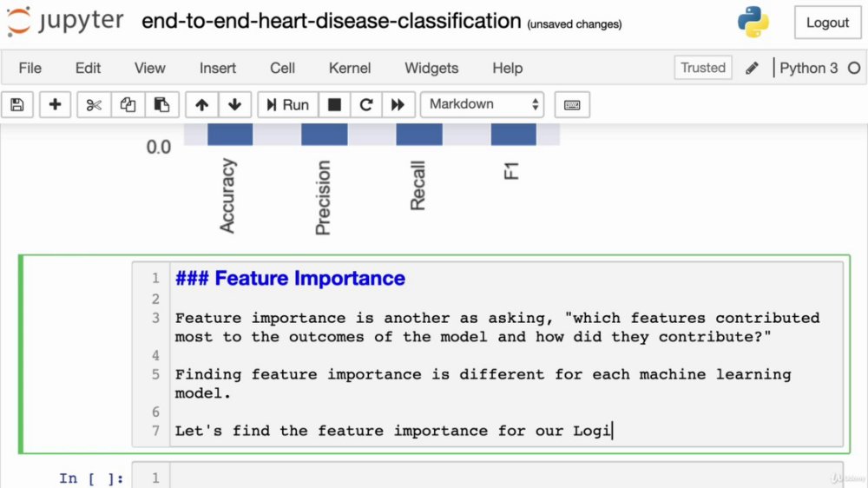Viewport: 868px width, 488px height.
Task: Copy the selected cell
Action: 128,105
